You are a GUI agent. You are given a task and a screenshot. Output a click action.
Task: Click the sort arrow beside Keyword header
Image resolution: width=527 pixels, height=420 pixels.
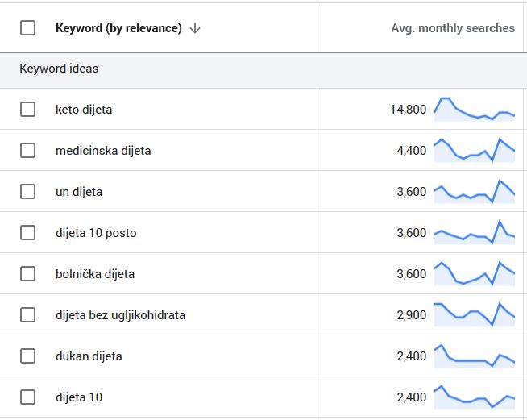click(195, 28)
